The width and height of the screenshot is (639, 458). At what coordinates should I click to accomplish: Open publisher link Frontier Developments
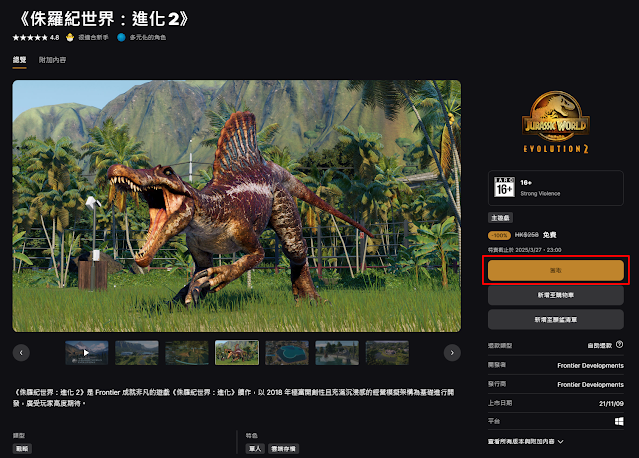tap(590, 385)
